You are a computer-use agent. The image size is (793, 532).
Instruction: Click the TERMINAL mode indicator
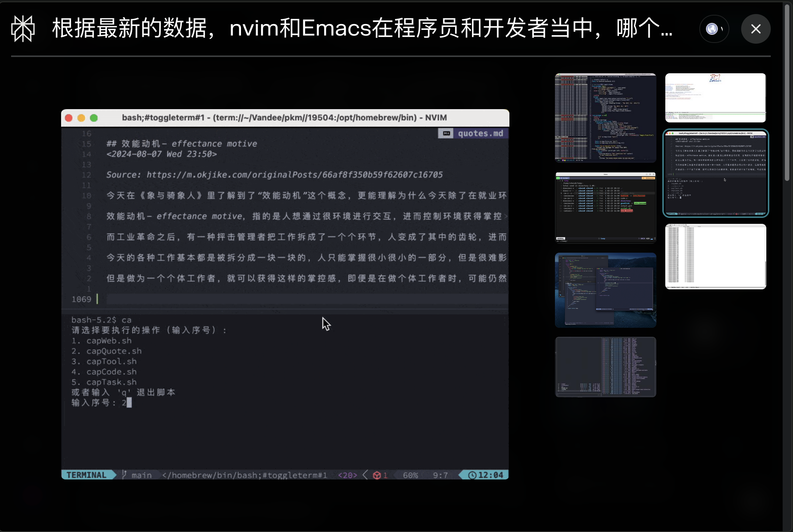point(86,475)
